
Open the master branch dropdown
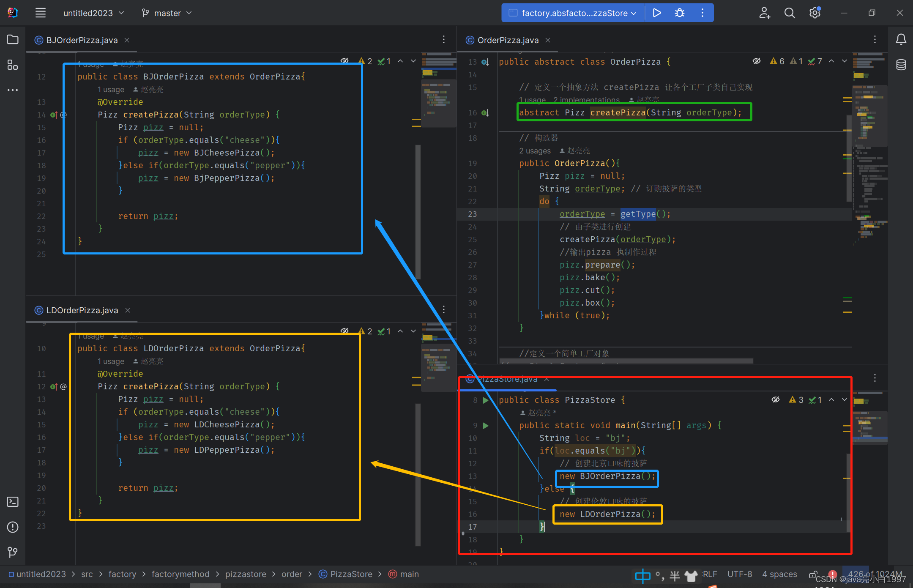167,13
